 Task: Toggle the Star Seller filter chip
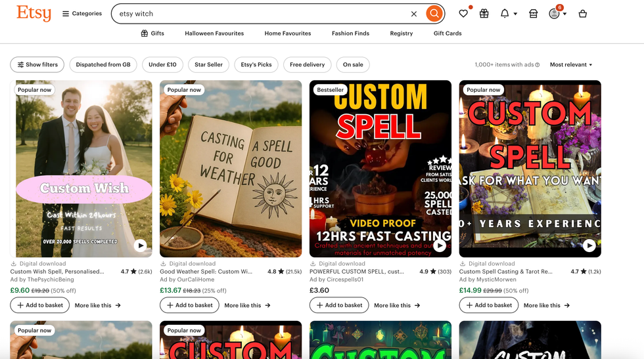pos(208,65)
